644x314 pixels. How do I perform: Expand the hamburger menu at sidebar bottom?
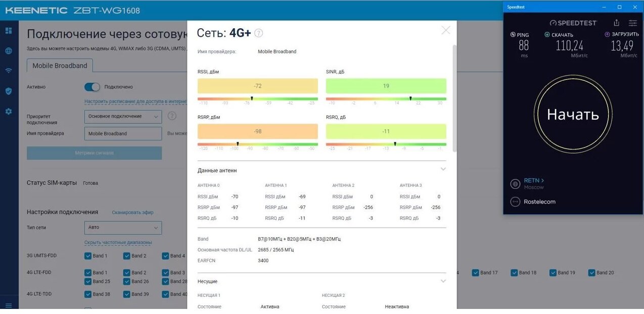coord(9,305)
